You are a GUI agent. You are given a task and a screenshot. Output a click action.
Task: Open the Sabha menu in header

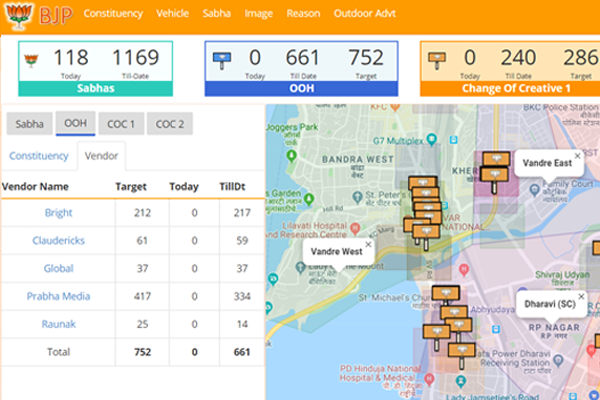217,13
